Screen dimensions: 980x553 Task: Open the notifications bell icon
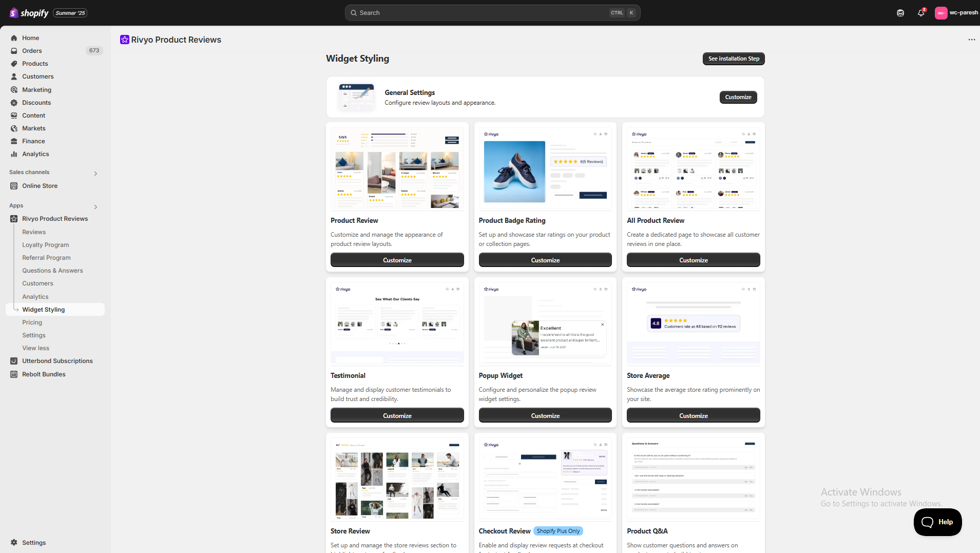(x=921, y=13)
